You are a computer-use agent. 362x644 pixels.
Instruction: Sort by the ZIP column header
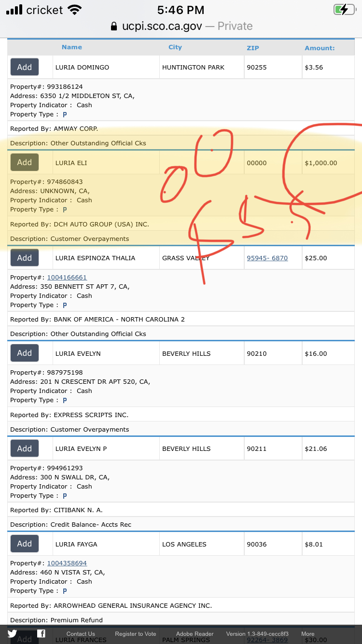pyautogui.click(x=253, y=48)
